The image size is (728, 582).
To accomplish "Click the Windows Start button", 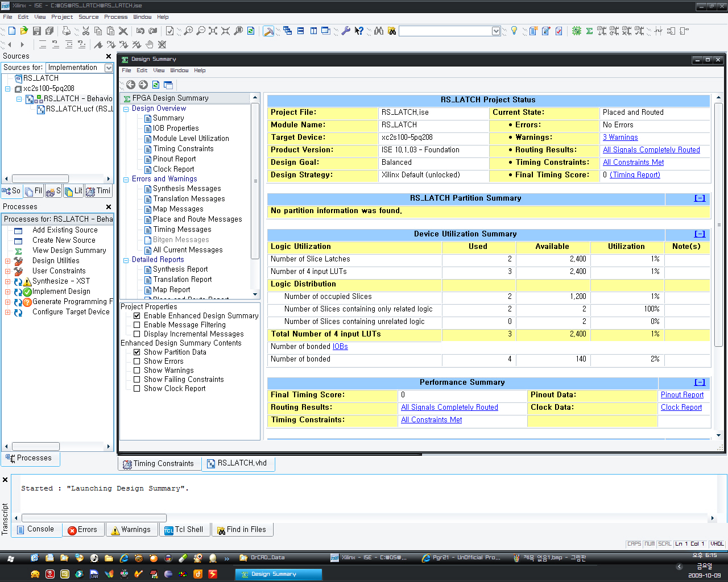I will coord(10,558).
